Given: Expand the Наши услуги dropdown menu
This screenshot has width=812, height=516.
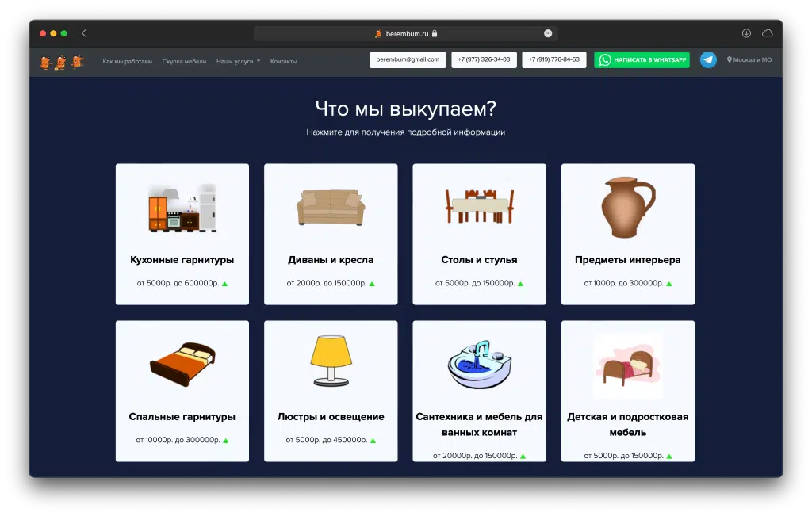Looking at the screenshot, I should click(x=238, y=61).
